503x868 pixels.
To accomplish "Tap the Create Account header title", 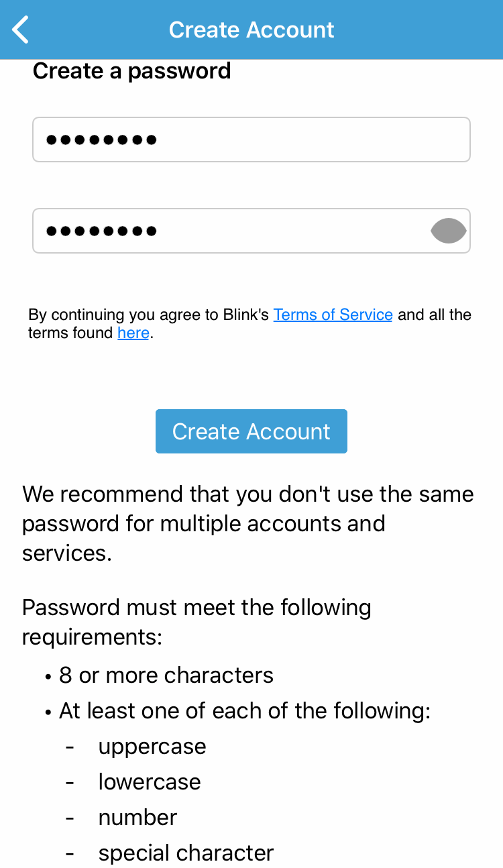I will pos(251,30).
